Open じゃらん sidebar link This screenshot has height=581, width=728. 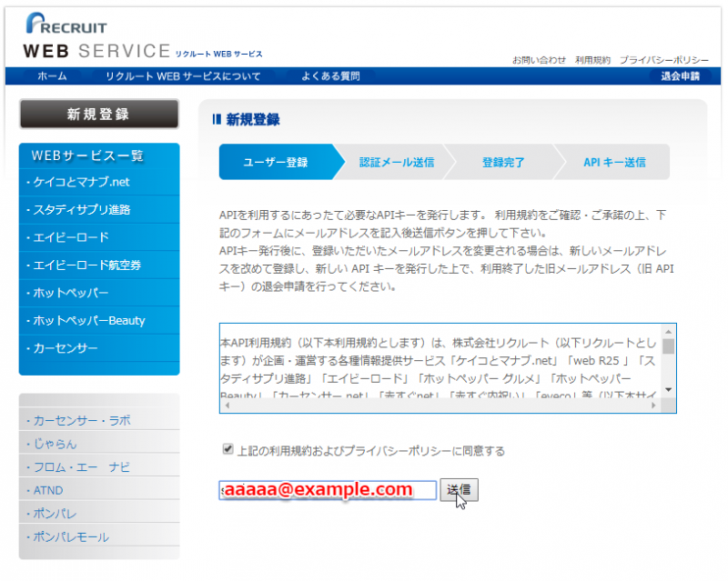55,444
